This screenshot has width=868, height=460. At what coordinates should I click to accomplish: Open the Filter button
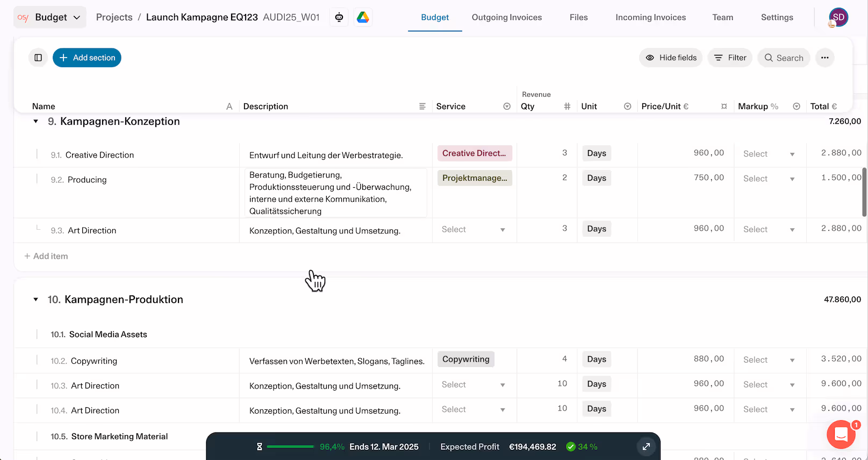click(730, 58)
